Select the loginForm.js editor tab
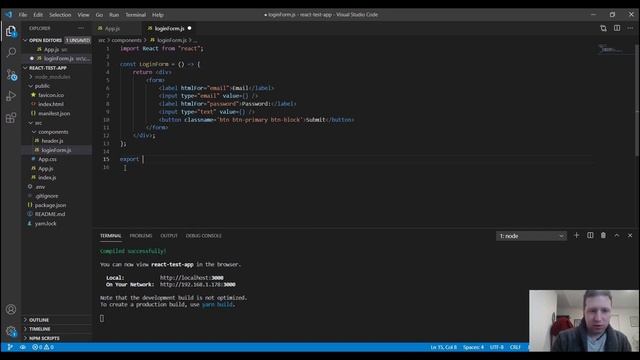 [x=169, y=29]
